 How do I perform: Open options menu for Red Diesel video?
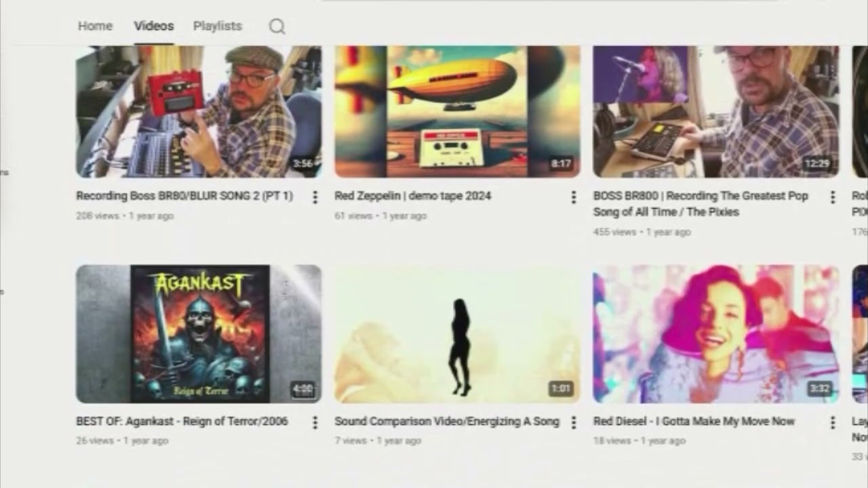point(832,422)
